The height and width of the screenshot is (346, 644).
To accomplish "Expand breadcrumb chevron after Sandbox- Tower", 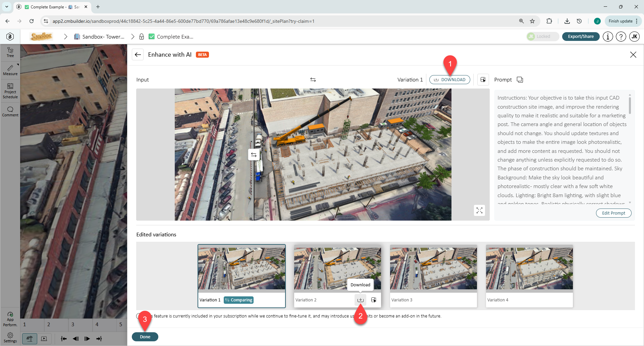I will click(x=133, y=37).
